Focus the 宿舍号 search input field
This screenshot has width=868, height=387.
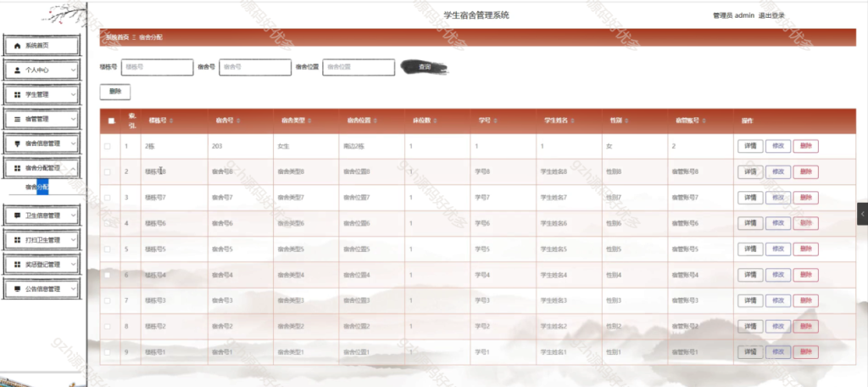click(x=255, y=67)
